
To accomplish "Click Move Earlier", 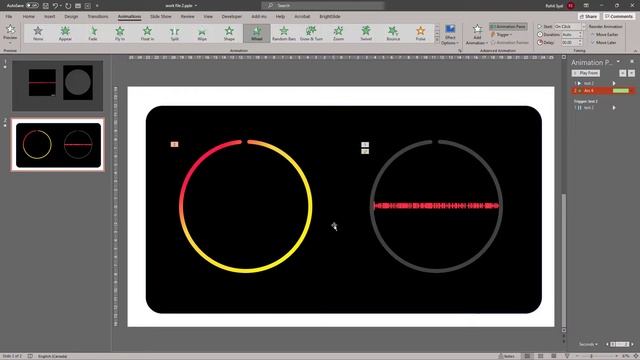I will point(604,35).
